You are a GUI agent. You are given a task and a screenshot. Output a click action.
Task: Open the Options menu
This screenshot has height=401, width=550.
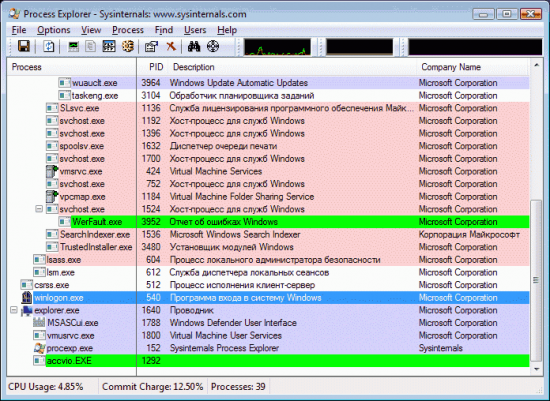tap(54, 30)
